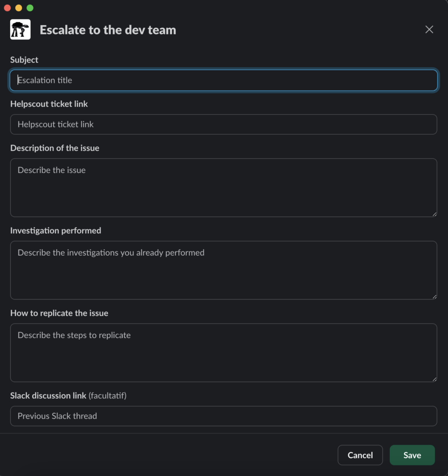Viewport: 448px width, 476px height.
Task: Focus the steps to replicate text area
Action: (224, 353)
